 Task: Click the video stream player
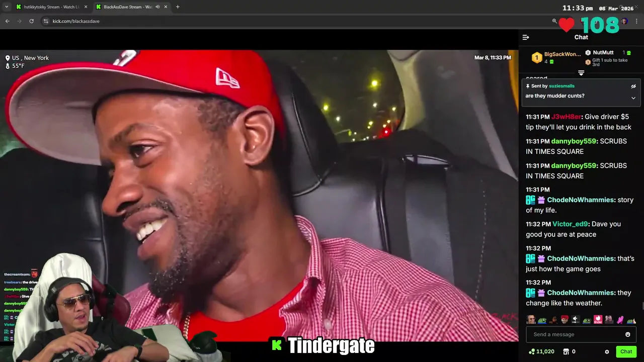pyautogui.click(x=259, y=196)
